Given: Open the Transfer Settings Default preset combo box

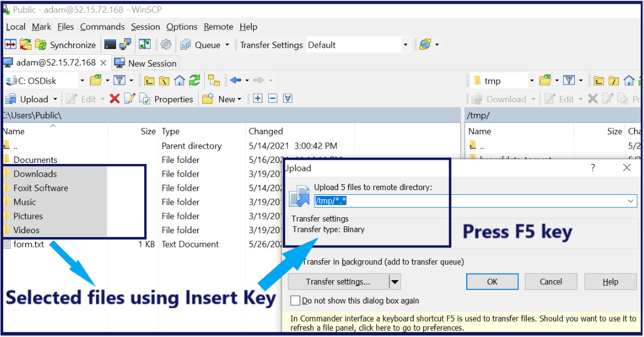Looking at the screenshot, I should pos(358,45).
